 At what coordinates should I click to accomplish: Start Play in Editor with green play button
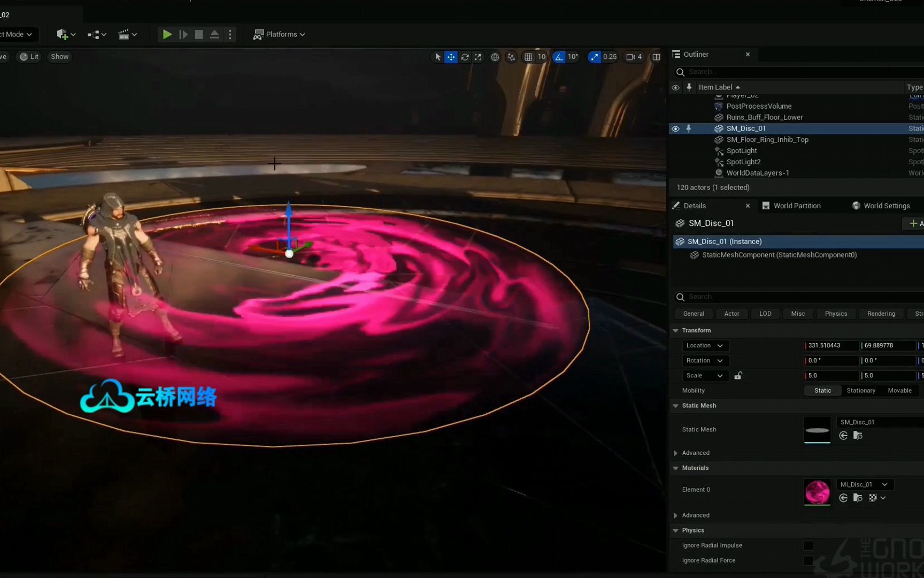167,34
